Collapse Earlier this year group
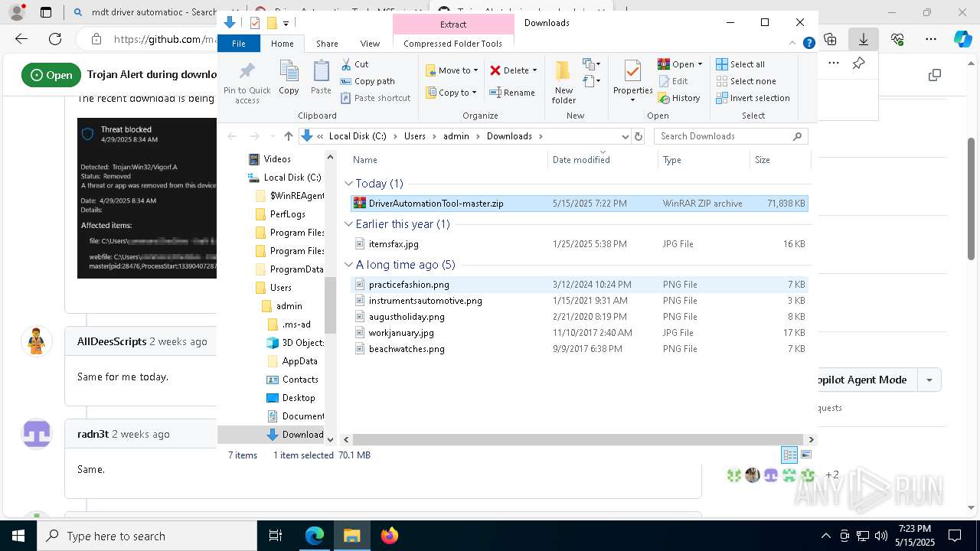Viewport: 980px width, 551px height. (x=348, y=224)
